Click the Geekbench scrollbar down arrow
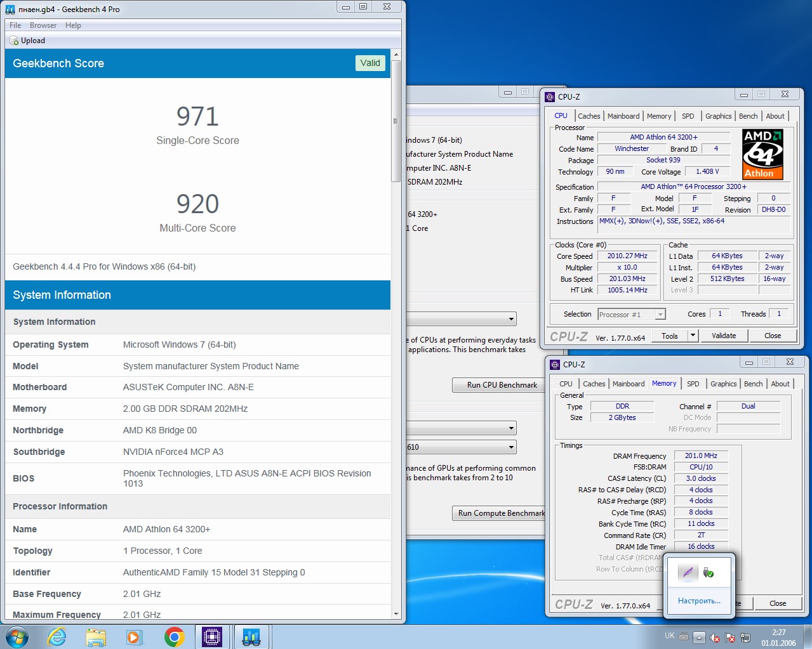The width and height of the screenshot is (812, 649). [396, 614]
